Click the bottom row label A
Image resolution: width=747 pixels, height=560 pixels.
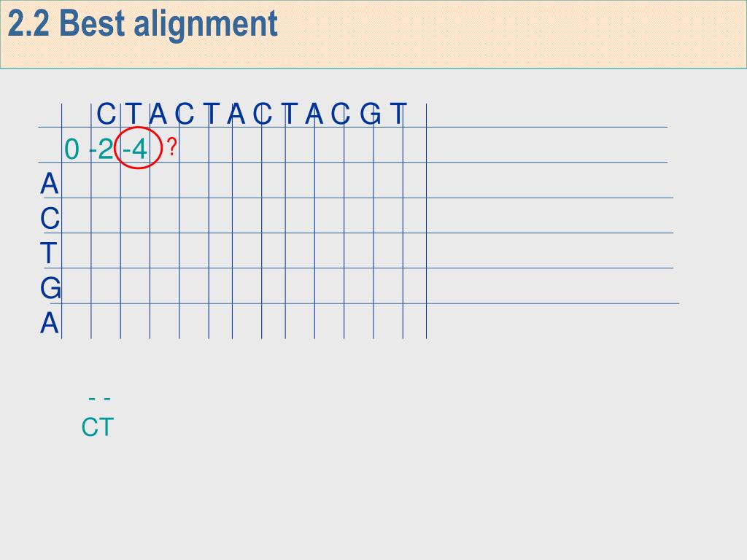tap(50, 324)
